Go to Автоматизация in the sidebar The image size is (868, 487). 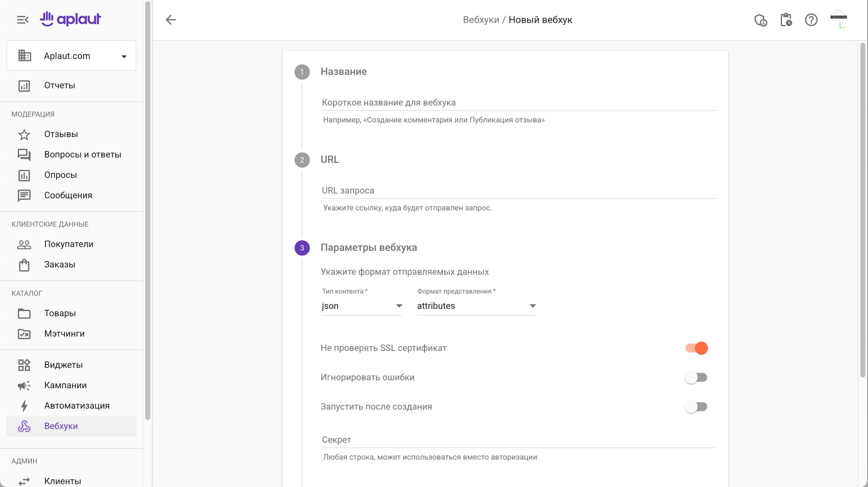[x=77, y=406]
